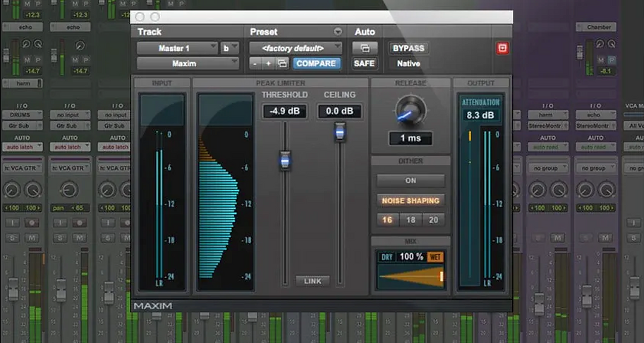The height and width of the screenshot is (343, 644).
Task: Click the Mix 100 % value
Action: pyautogui.click(x=411, y=257)
